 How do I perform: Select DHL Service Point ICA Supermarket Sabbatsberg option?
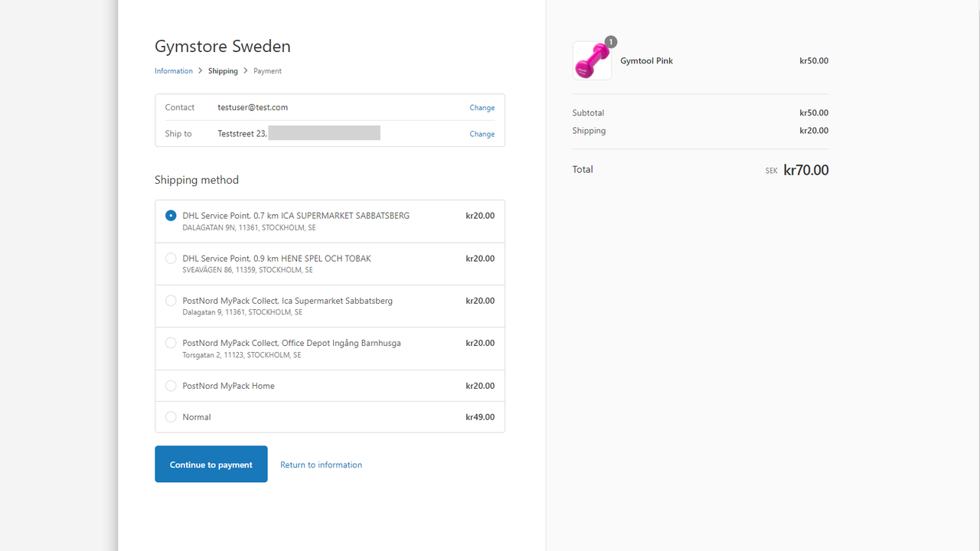(x=171, y=216)
